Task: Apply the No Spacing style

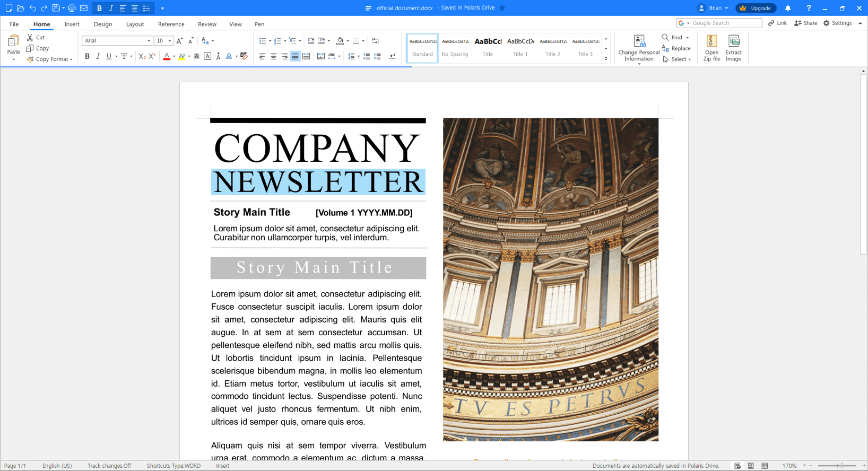Action: [x=455, y=48]
